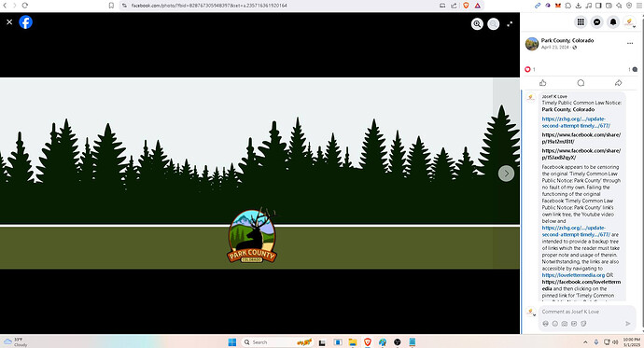Viewport: 644px width, 348px height.
Task: View the comment count
Action: (633, 69)
